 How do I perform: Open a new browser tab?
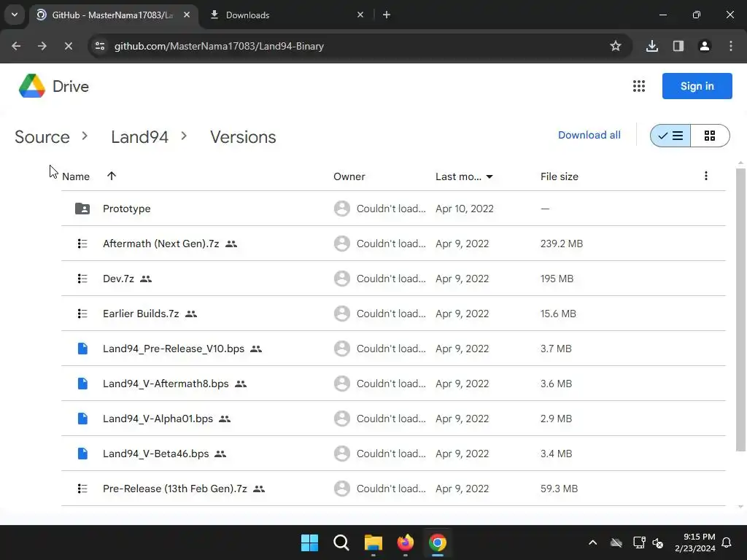tap(387, 15)
